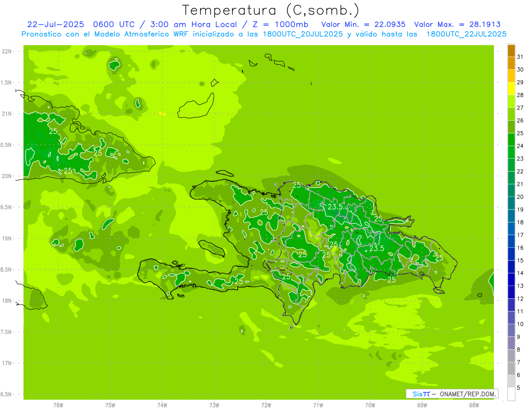
Task: Click the green swatch between 26 and 27
Action: point(511,114)
